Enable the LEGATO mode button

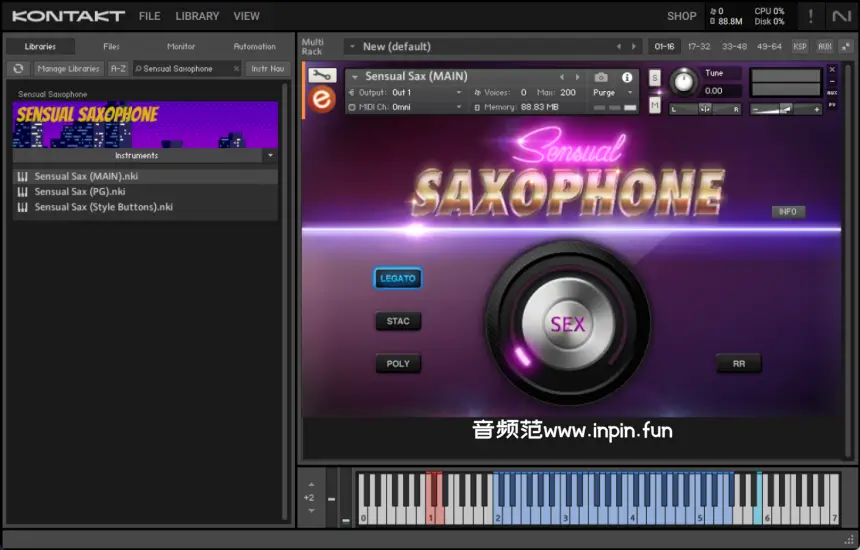[398, 279]
